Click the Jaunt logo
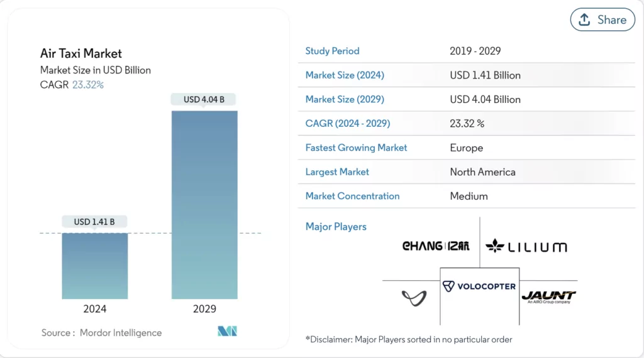The width and height of the screenshot is (644, 358). tap(548, 296)
